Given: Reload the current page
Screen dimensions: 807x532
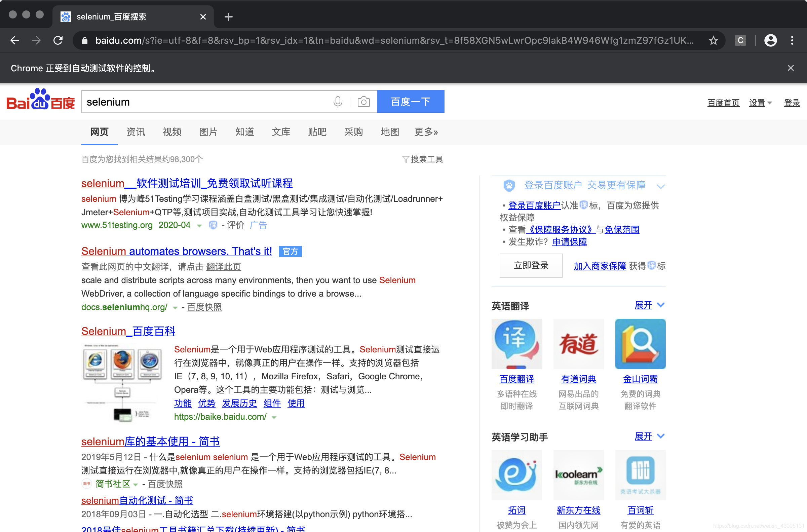Looking at the screenshot, I should 58,40.
